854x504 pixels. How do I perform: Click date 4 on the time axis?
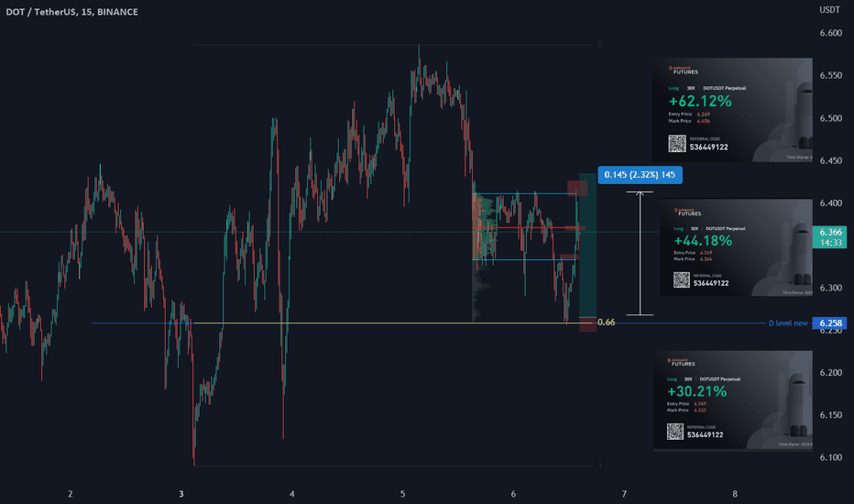pyautogui.click(x=292, y=494)
